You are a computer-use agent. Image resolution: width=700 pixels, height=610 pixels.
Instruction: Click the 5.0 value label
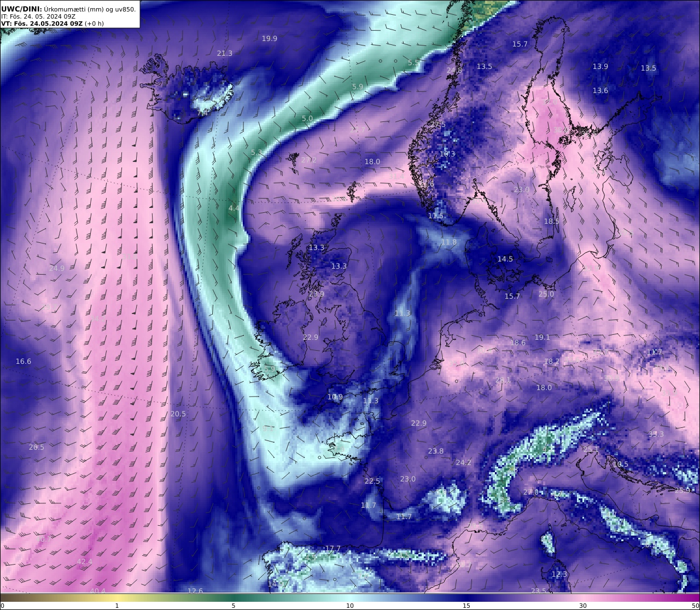tap(307, 119)
